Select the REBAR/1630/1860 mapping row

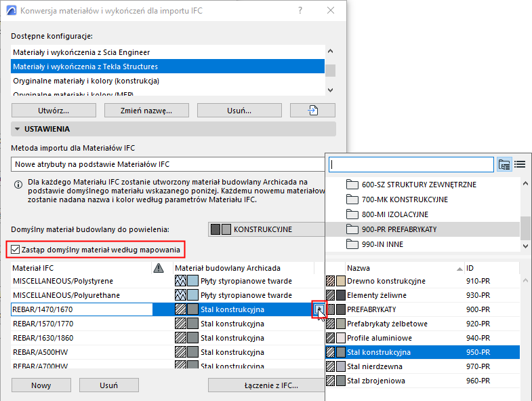(167, 338)
